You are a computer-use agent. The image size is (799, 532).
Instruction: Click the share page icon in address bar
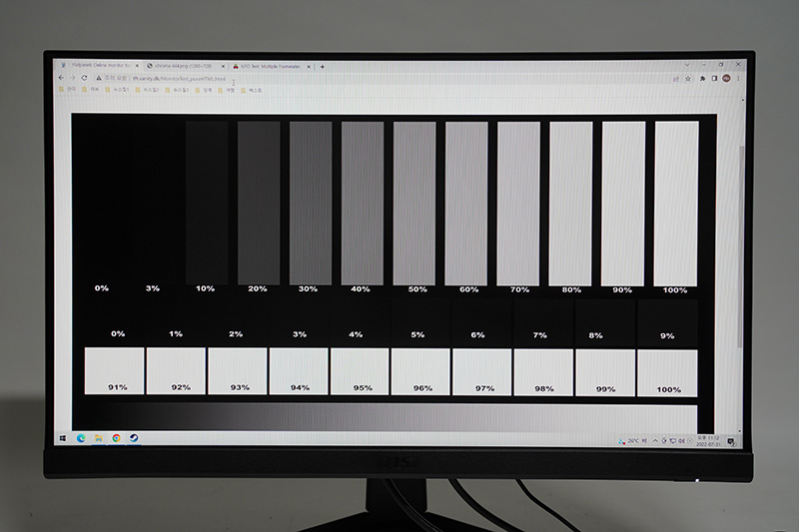pos(676,79)
